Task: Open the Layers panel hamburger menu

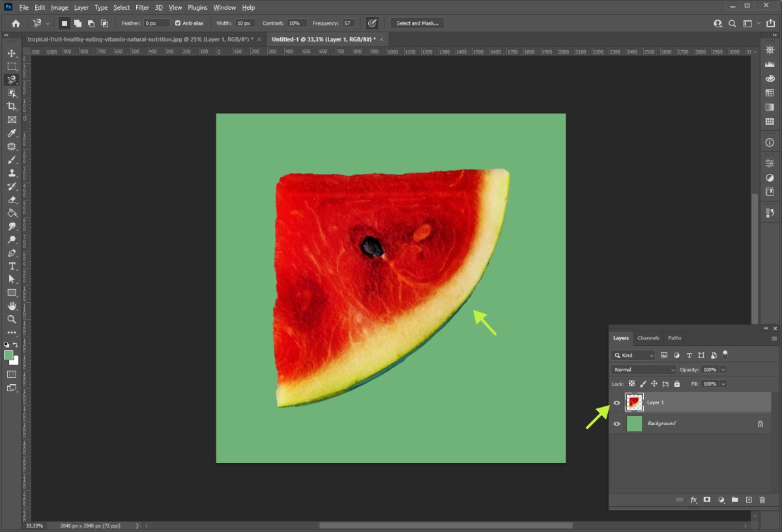Action: [774, 339]
